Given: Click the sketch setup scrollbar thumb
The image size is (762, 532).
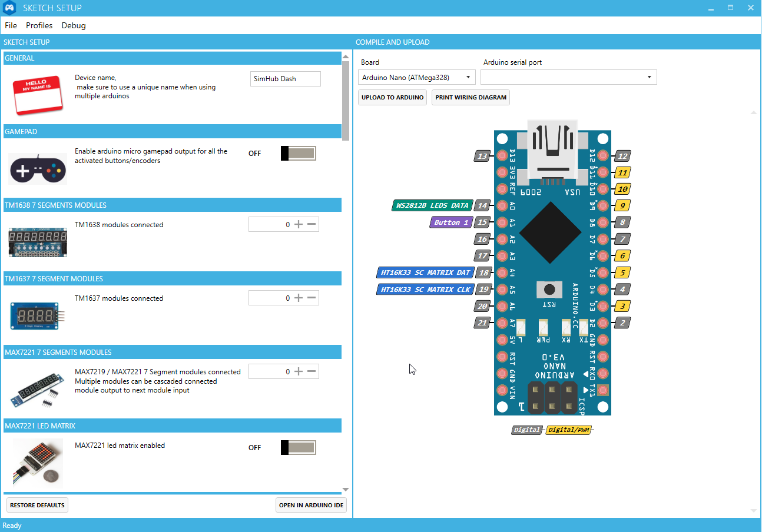Looking at the screenshot, I should (346, 101).
